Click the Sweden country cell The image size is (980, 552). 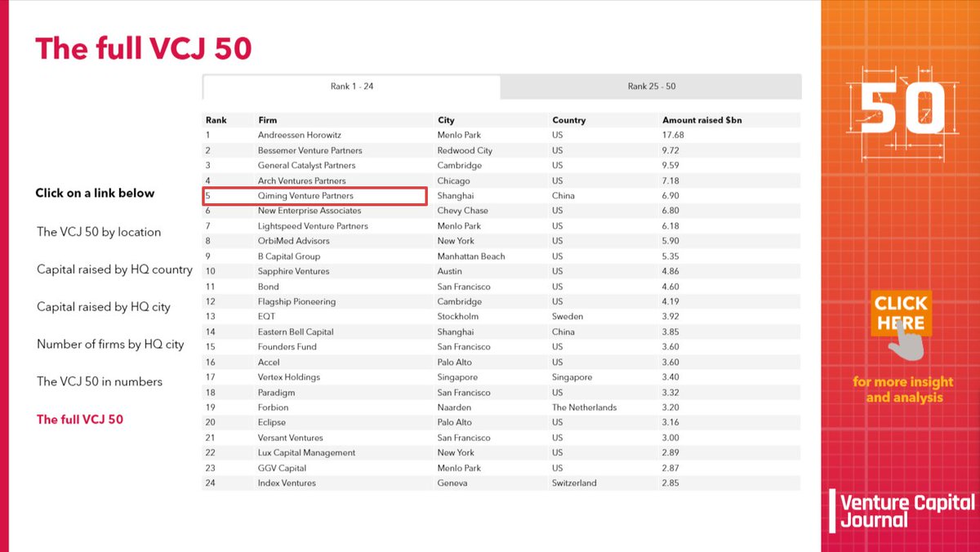click(568, 316)
